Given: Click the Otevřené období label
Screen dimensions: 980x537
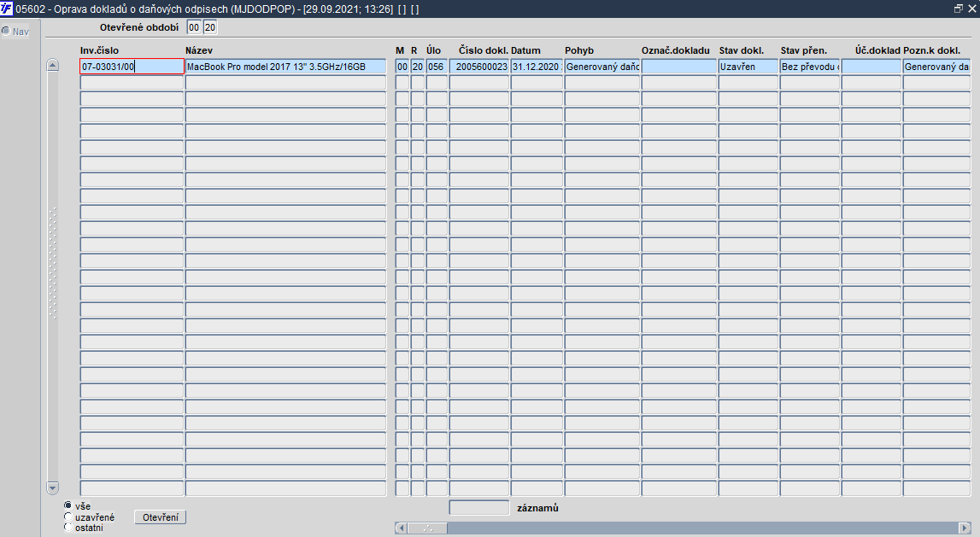Looking at the screenshot, I should pos(139,27).
